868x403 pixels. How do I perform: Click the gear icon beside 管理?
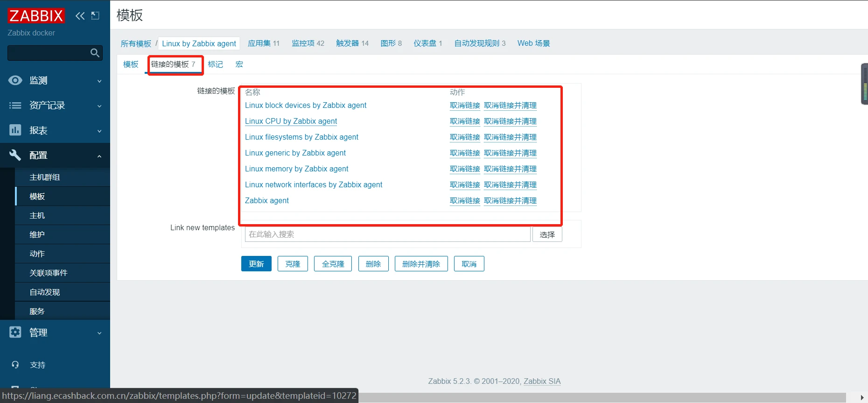[15, 332]
